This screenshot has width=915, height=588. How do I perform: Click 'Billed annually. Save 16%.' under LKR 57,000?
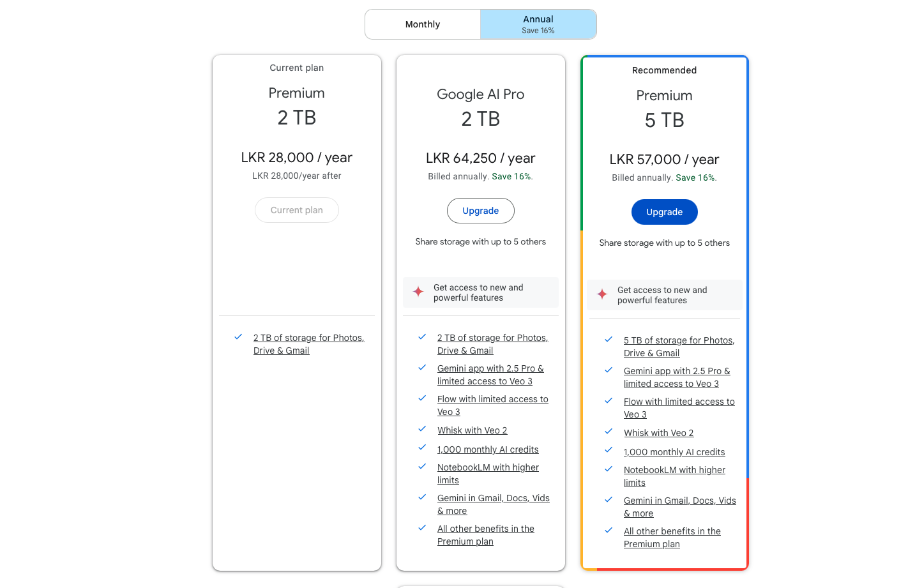(665, 178)
